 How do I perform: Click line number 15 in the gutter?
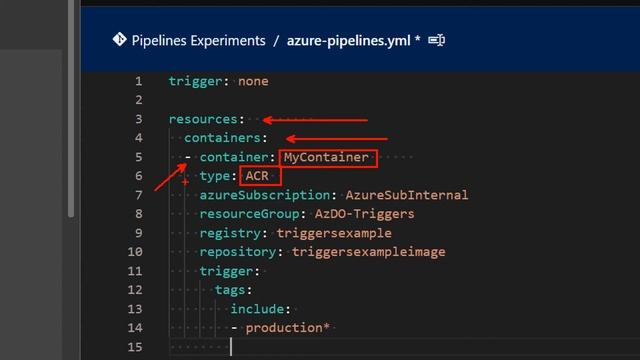click(135, 347)
